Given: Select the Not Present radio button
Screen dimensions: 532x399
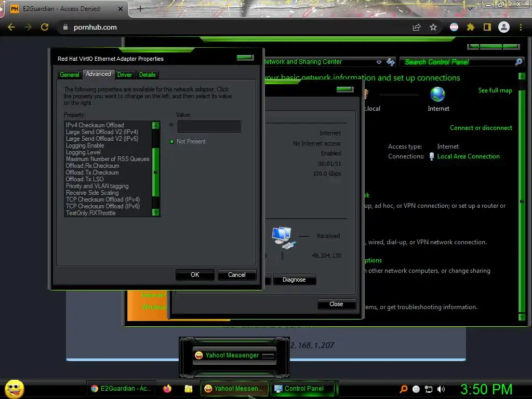Looking at the screenshot, I should click(x=171, y=141).
